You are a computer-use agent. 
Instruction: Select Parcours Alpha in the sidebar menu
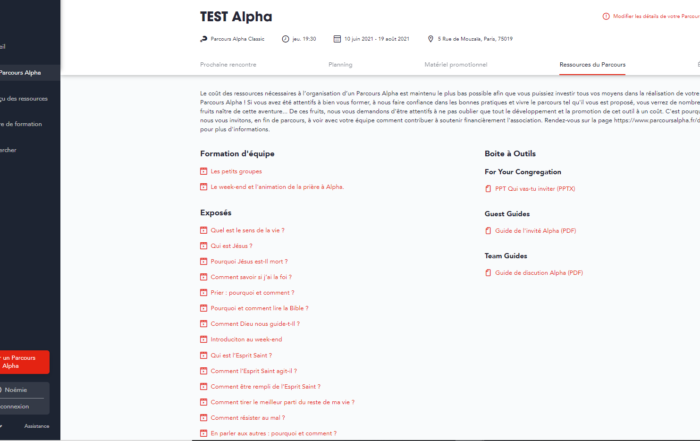coord(20,73)
